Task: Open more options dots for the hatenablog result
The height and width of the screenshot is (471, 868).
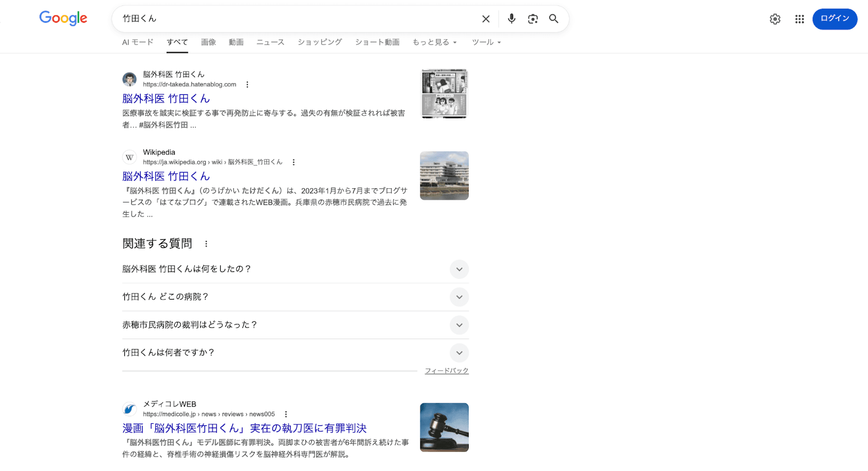Action: click(x=247, y=85)
